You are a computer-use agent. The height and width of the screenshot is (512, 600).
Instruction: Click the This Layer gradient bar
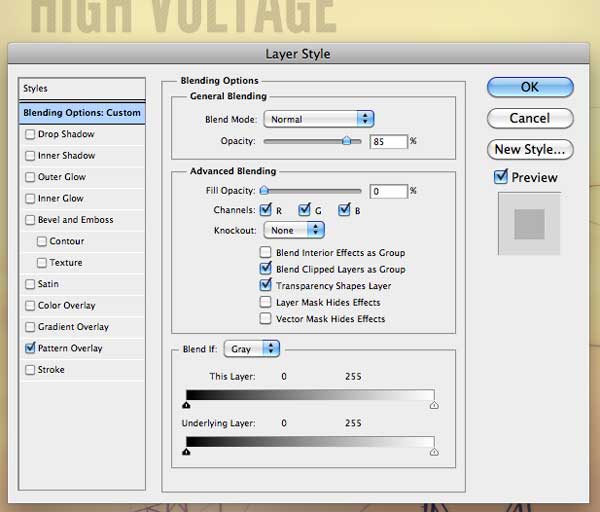tap(310, 395)
